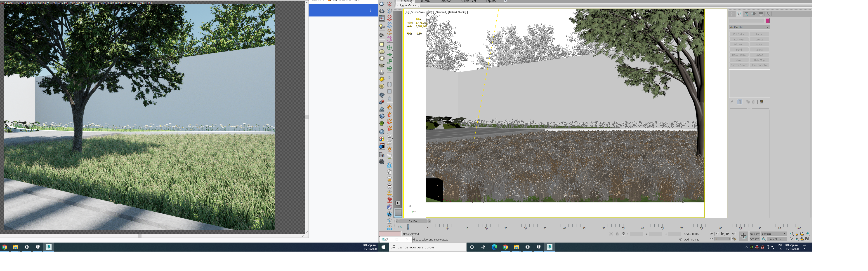Open the Create command panel tab
The image size is (868, 271).
[732, 14]
